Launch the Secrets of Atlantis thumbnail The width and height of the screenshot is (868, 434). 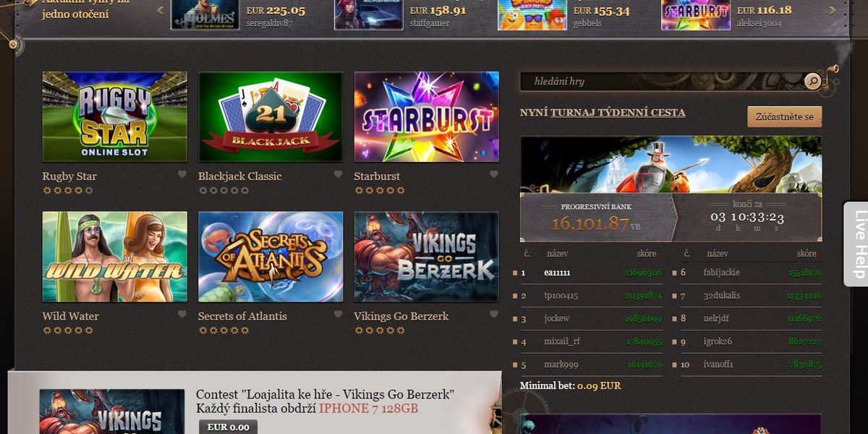coord(271,257)
